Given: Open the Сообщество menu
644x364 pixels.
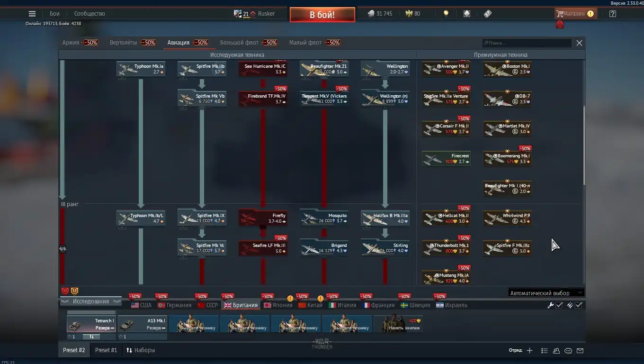Looking at the screenshot, I should pyautogui.click(x=89, y=14).
